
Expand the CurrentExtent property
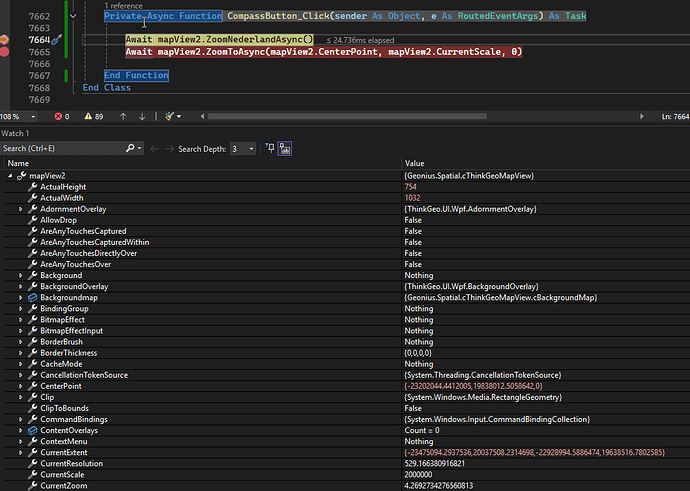pos(20,452)
